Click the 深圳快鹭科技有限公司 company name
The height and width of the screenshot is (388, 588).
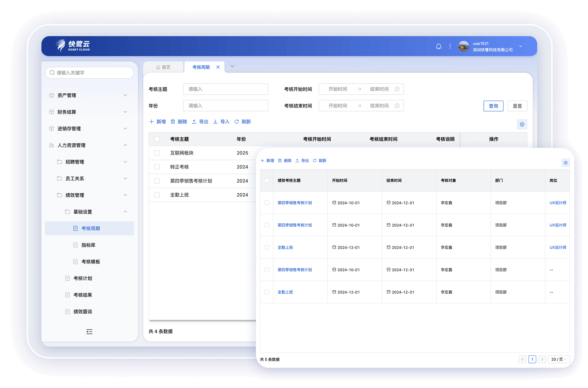[492, 50]
